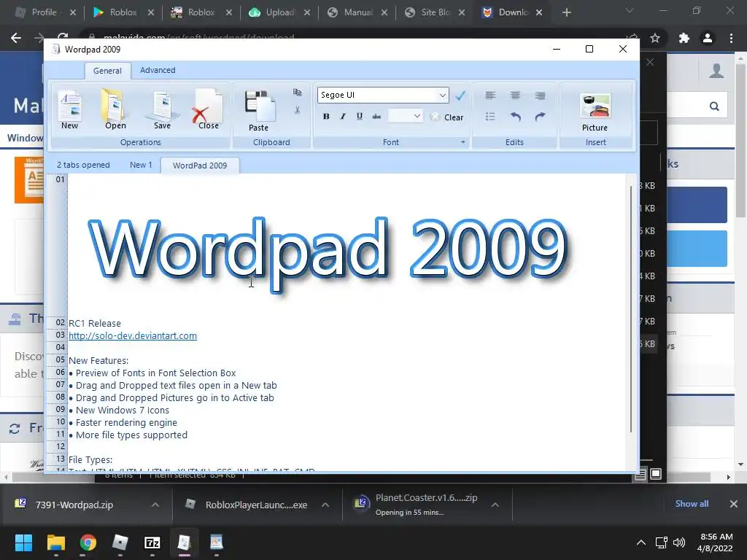
Task: Click the 'More file types supported' line
Action: coord(131,435)
